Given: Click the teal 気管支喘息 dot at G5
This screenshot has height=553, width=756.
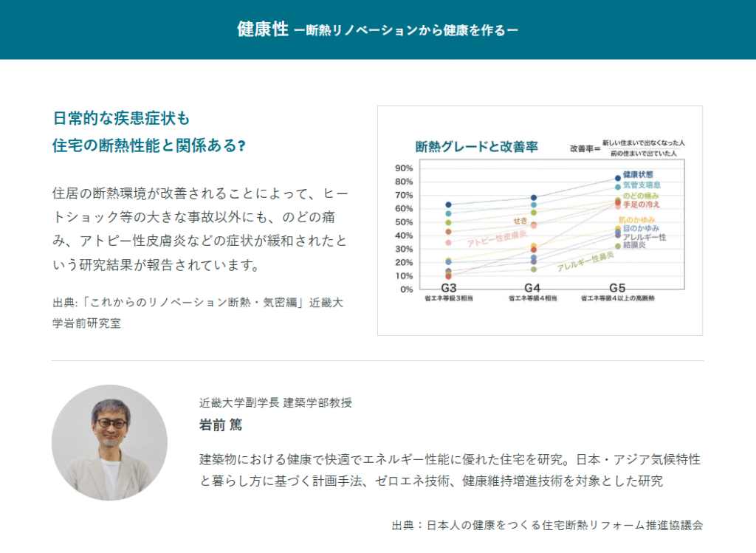Looking at the screenshot, I should click(618, 188).
